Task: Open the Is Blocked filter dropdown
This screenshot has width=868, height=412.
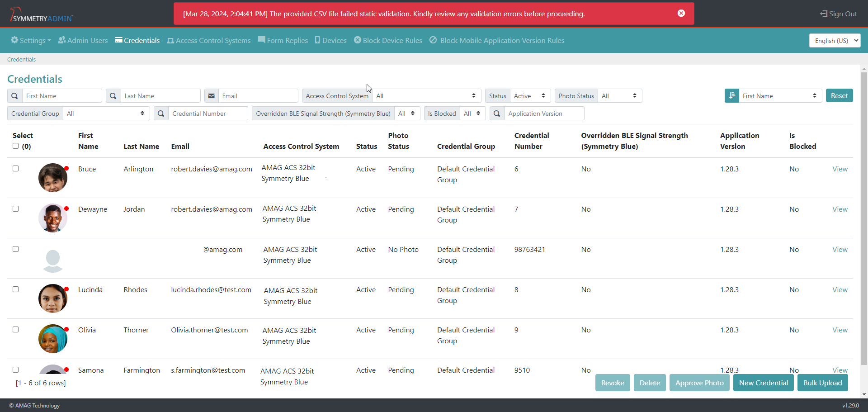Action: point(473,114)
